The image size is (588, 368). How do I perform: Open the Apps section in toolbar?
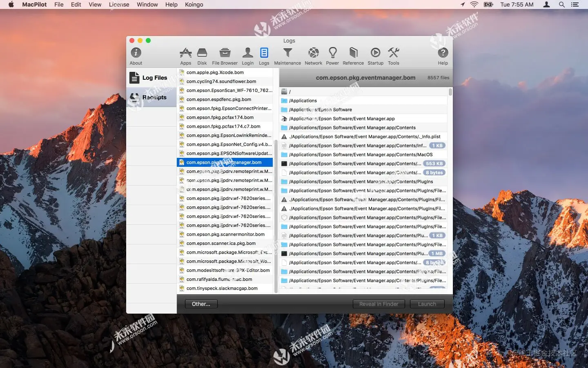[x=186, y=56]
